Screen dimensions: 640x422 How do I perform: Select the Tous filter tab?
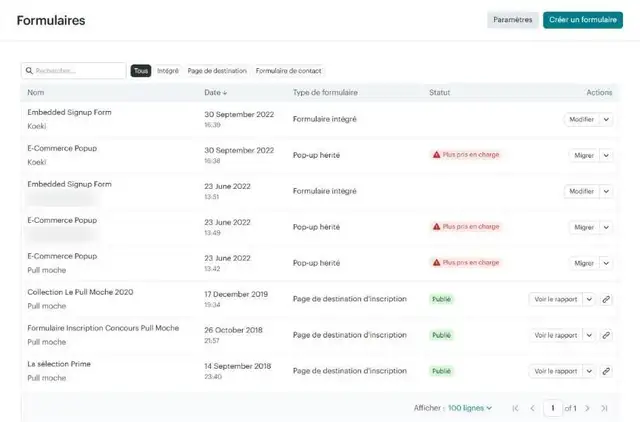point(141,71)
